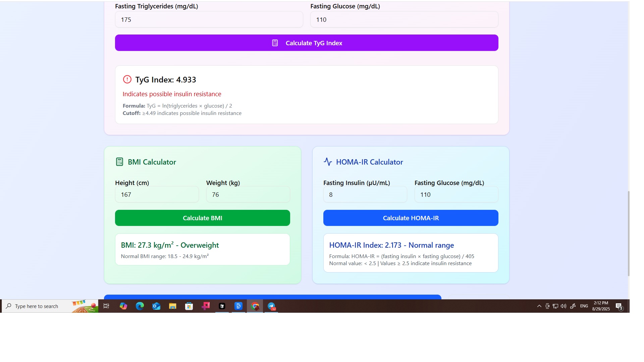Open File Explorer from taskbar
644x362 pixels.
point(172,306)
